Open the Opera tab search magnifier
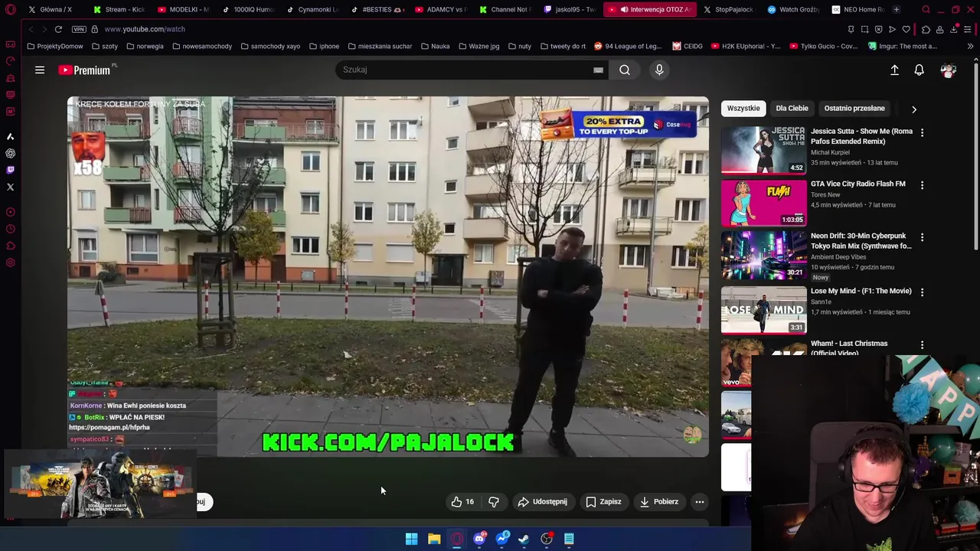980x551 pixels. tap(926, 9)
